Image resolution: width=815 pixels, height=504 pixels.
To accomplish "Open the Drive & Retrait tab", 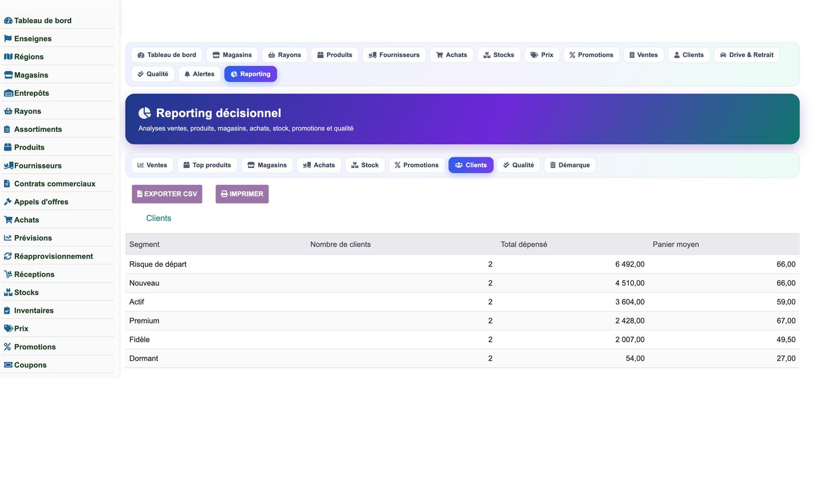I will [x=747, y=55].
